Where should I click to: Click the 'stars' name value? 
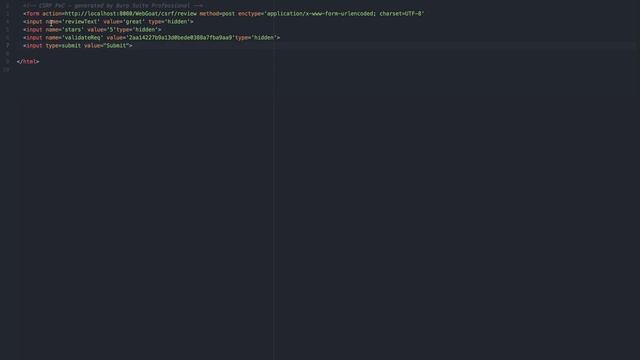point(73,30)
